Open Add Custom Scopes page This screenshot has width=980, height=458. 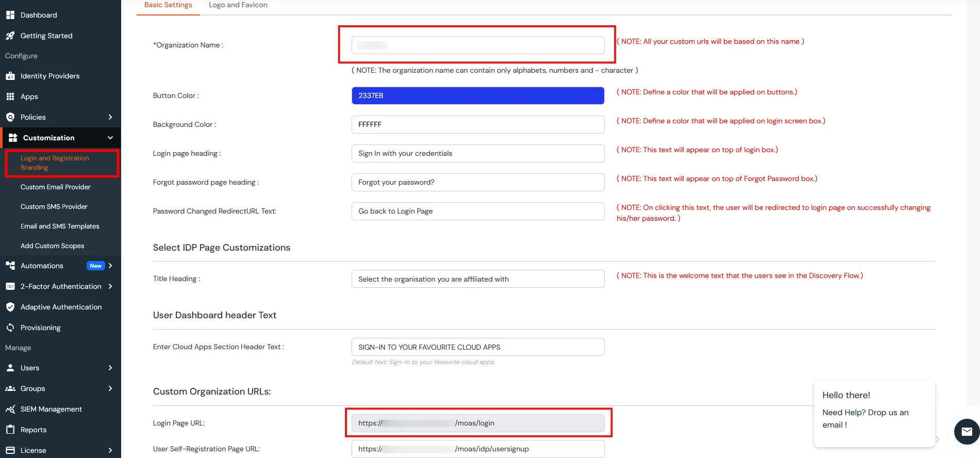(52, 246)
